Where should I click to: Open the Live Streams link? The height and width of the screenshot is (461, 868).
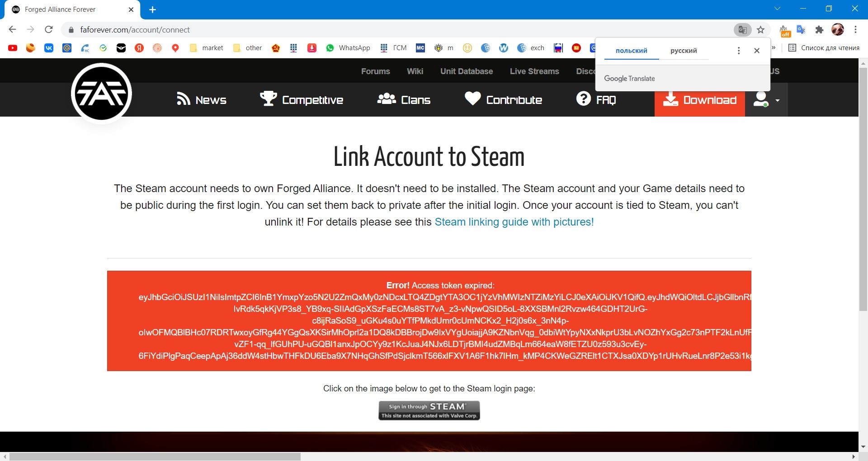(x=534, y=71)
